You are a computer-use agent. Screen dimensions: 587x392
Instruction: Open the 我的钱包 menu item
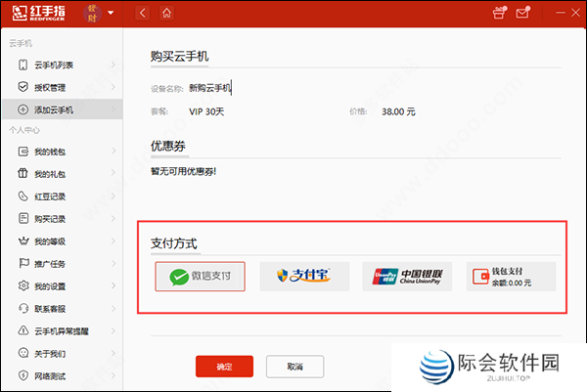[63, 152]
